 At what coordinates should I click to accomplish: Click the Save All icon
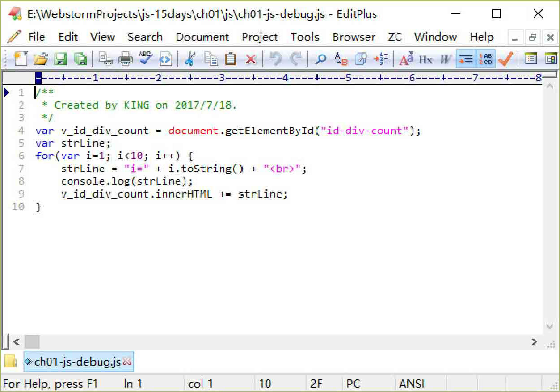(x=80, y=59)
